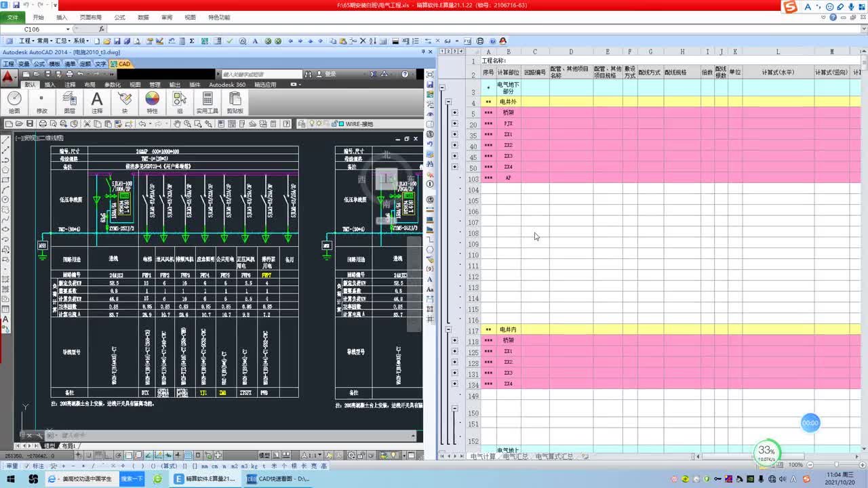Open the 块 block panel
This screenshot has width=868, height=488.
click(x=125, y=102)
